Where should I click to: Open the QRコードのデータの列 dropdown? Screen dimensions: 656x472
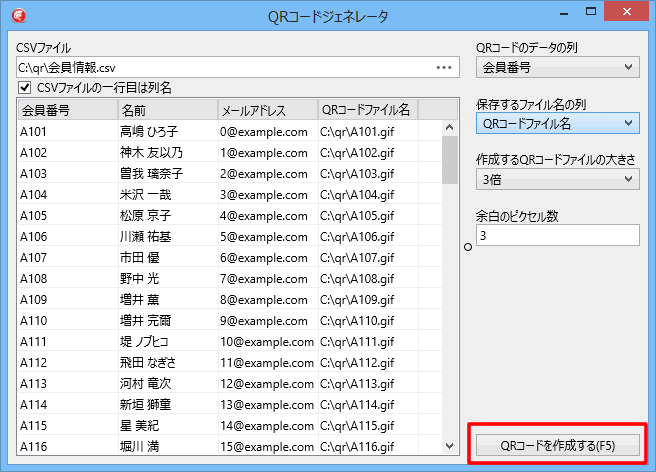[x=557, y=67]
